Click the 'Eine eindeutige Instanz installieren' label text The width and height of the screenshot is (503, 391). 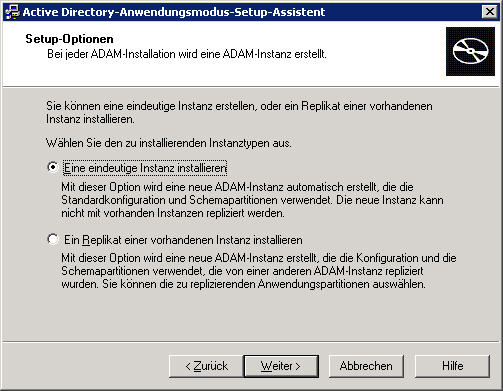tap(145, 168)
